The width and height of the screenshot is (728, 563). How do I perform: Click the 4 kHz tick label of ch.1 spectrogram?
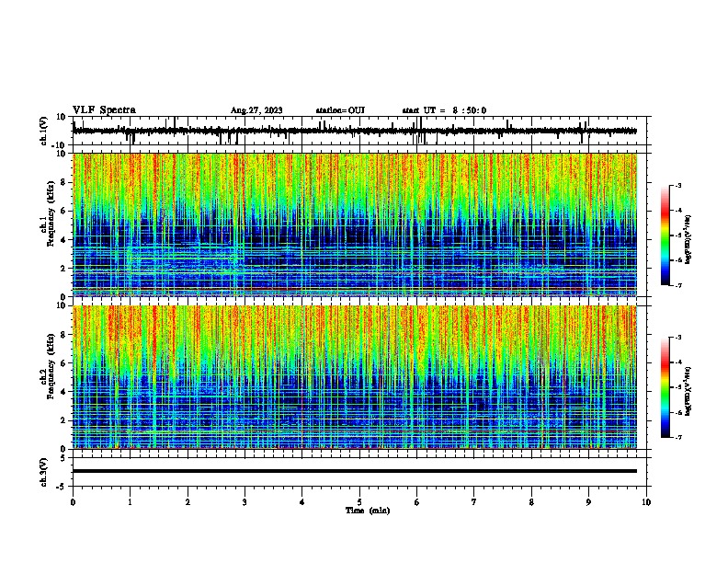[64, 240]
